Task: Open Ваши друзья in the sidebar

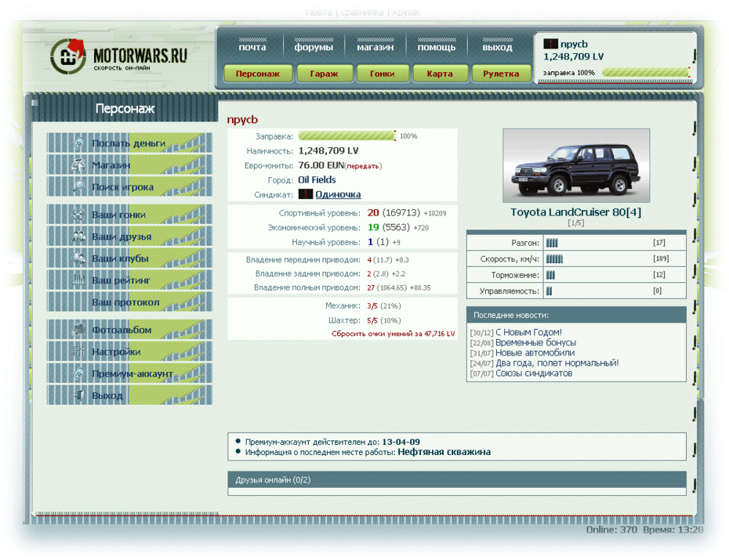Action: 129,237
